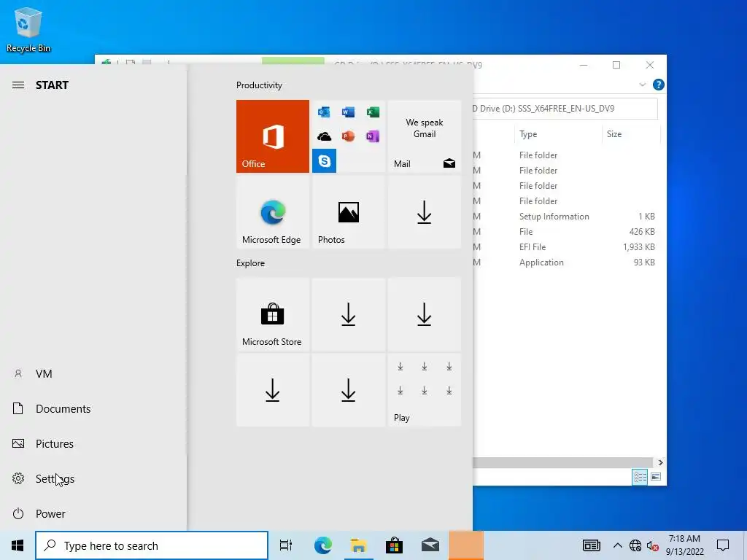Select the Application row of 93 KB
Image resolution: width=747 pixels, height=560 pixels.
point(566,262)
